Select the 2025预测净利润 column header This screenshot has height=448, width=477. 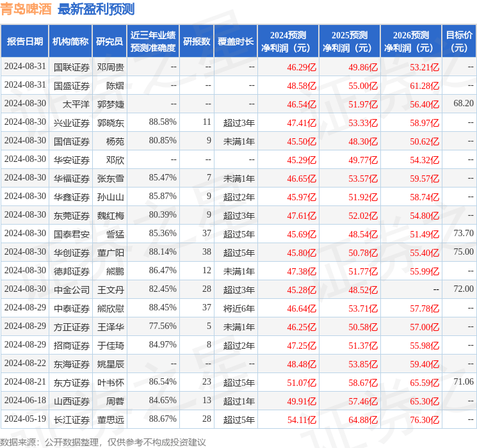350,42
